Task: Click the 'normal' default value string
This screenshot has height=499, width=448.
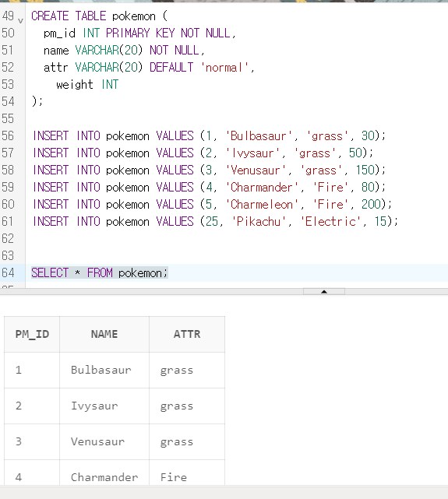Action: click(x=224, y=68)
